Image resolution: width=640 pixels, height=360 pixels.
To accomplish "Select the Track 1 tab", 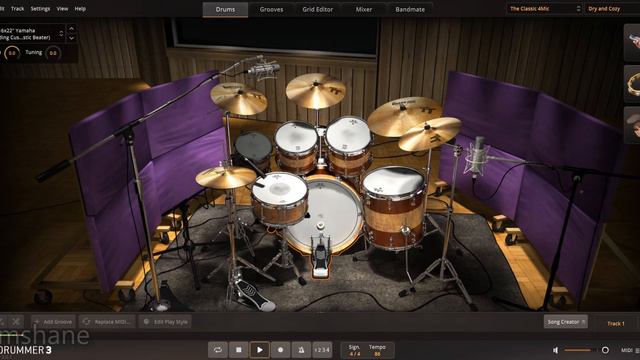I will click(616, 323).
